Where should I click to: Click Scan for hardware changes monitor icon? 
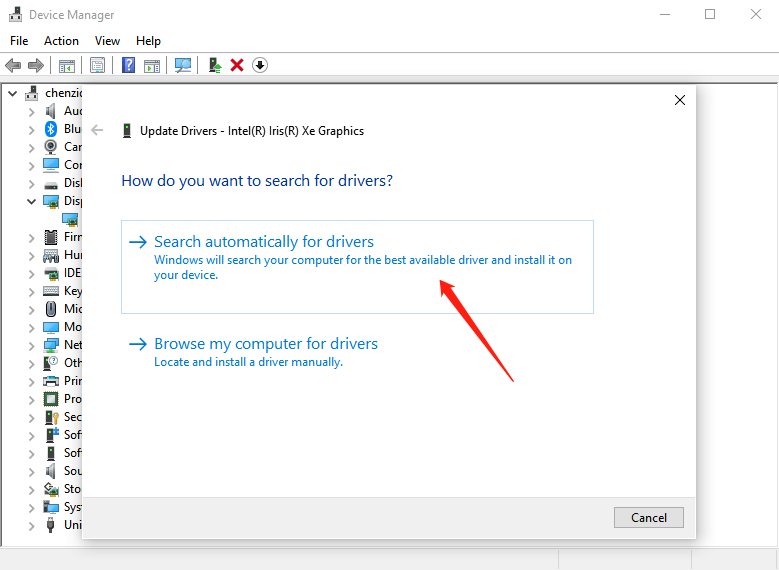(x=183, y=65)
